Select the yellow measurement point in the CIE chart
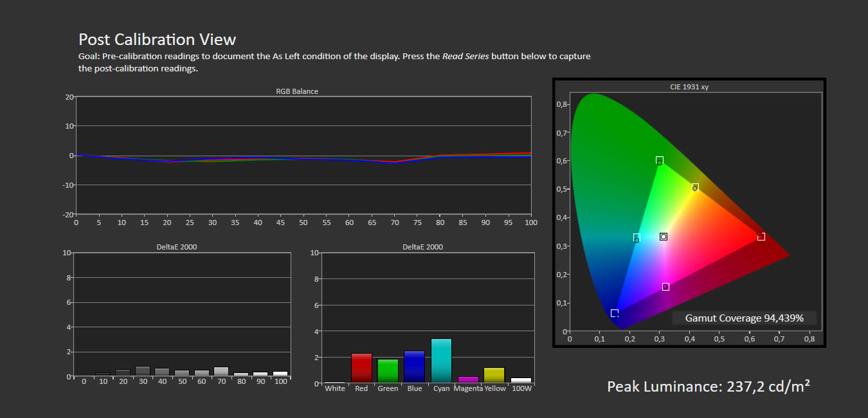The image size is (868, 418). click(696, 188)
